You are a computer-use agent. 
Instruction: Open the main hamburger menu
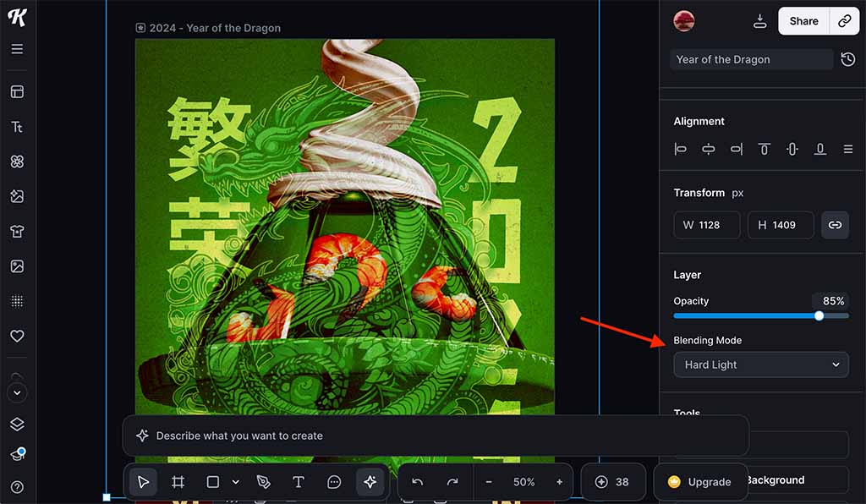click(x=17, y=49)
